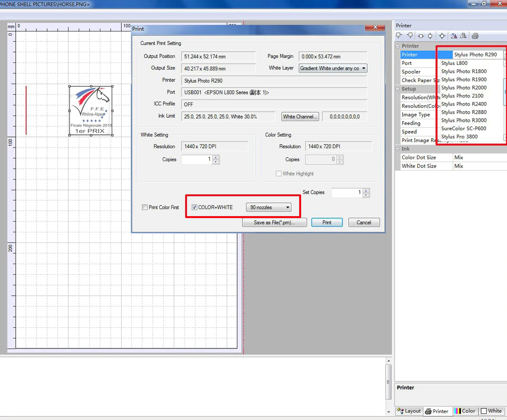Select the center-both-axes positioning icon
Image resolution: width=507 pixels, height=420 pixels.
(442, 36)
